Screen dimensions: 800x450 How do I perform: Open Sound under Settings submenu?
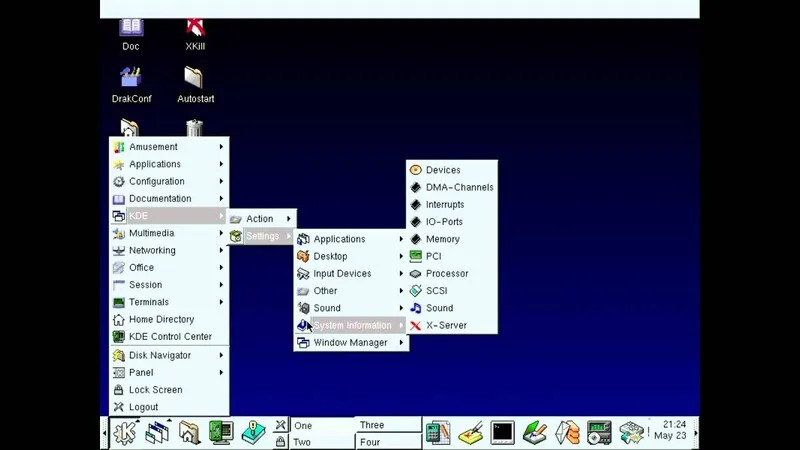[351, 308]
